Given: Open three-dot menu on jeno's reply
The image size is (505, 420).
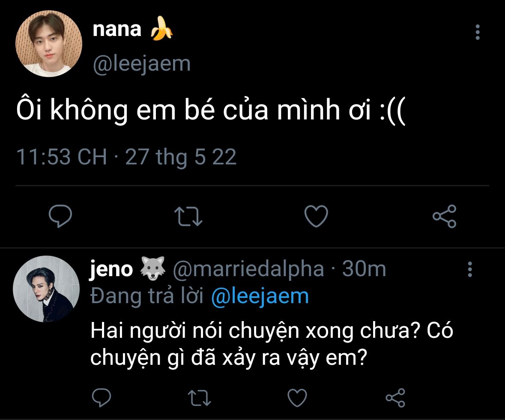Looking at the screenshot, I should tap(470, 269).
